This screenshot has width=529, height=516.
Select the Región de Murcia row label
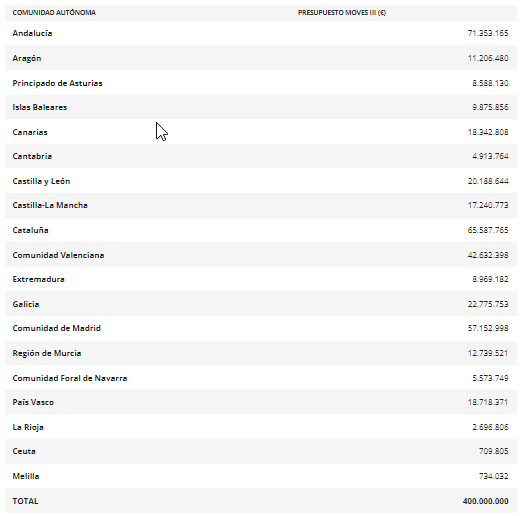[x=47, y=353]
